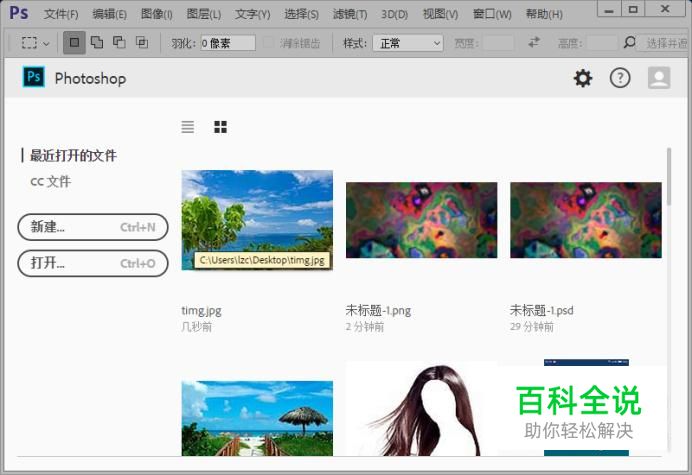Click the 未标题-1.png file name
The width and height of the screenshot is (692, 475).
pyautogui.click(x=378, y=311)
